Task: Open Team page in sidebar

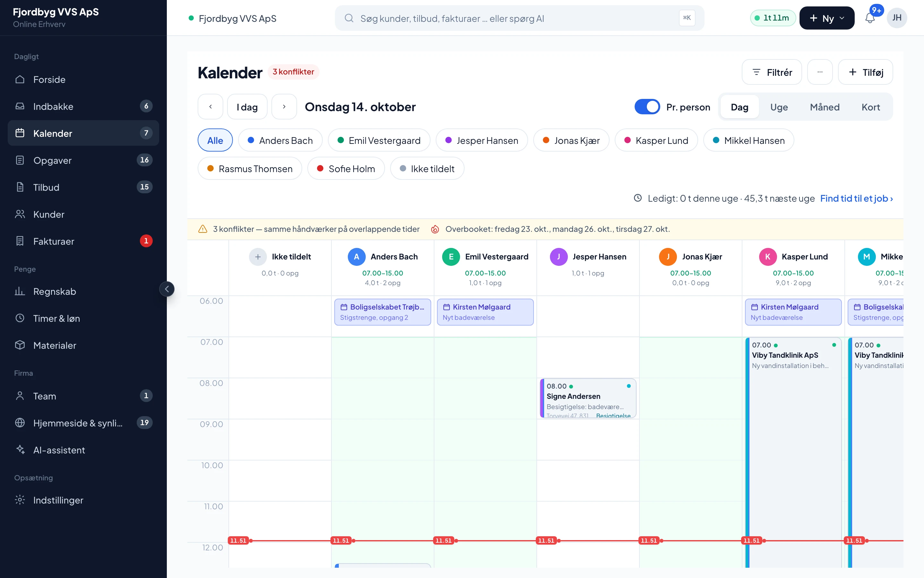Action: click(83, 396)
